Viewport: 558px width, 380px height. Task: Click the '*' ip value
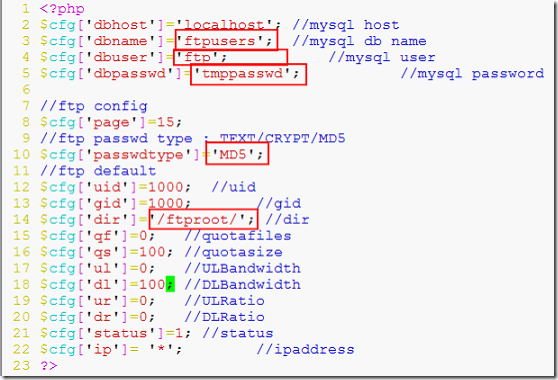point(161,349)
